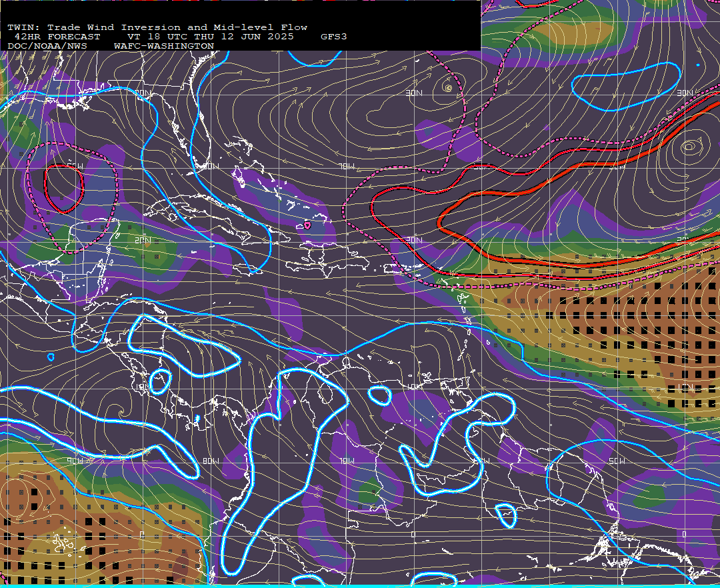Click the title "TWIN: Trade Wind Inversion and Mid-level Flow"
720x588 pixels.
click(157, 27)
